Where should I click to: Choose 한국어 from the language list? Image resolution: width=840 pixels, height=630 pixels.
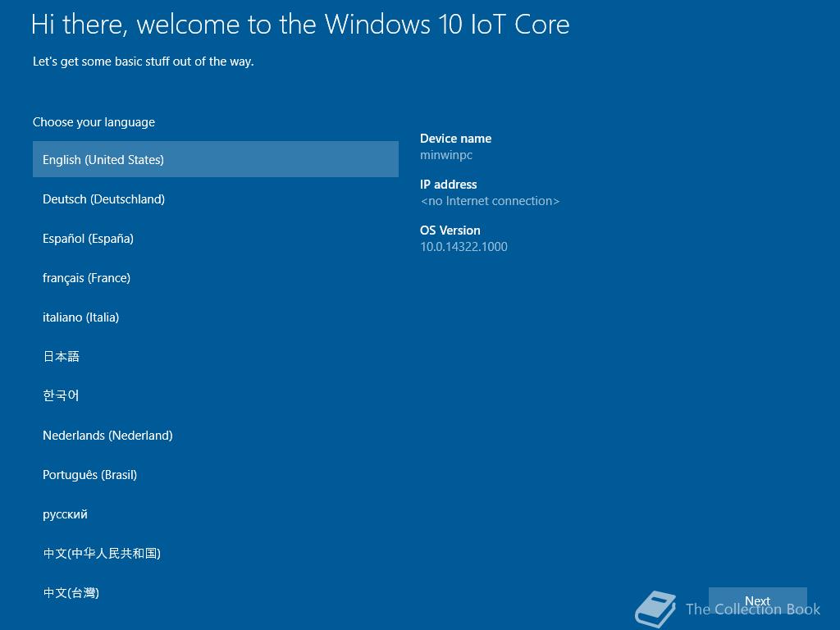[x=216, y=396]
